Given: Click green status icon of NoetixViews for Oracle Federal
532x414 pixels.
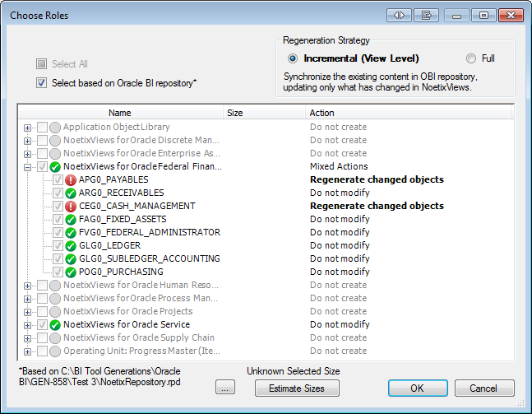Looking at the screenshot, I should click(x=55, y=167).
